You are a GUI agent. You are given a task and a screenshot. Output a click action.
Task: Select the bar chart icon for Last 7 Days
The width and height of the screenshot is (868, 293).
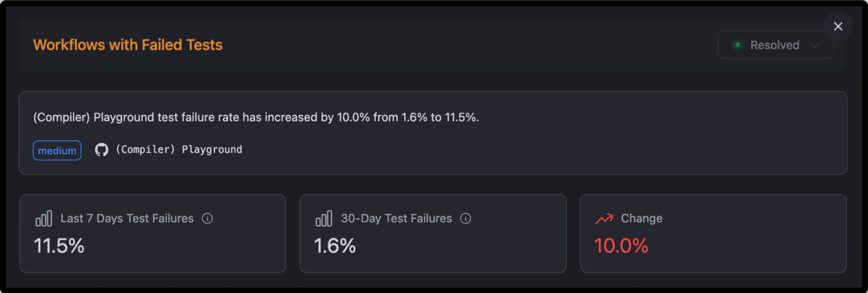[44, 218]
